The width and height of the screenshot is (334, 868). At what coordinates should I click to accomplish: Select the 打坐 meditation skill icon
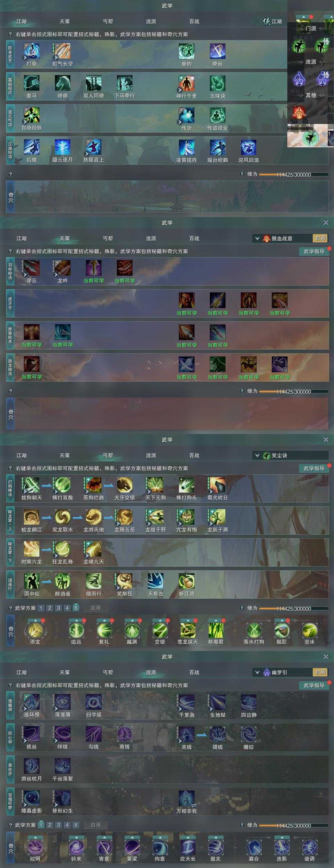[x=32, y=51]
